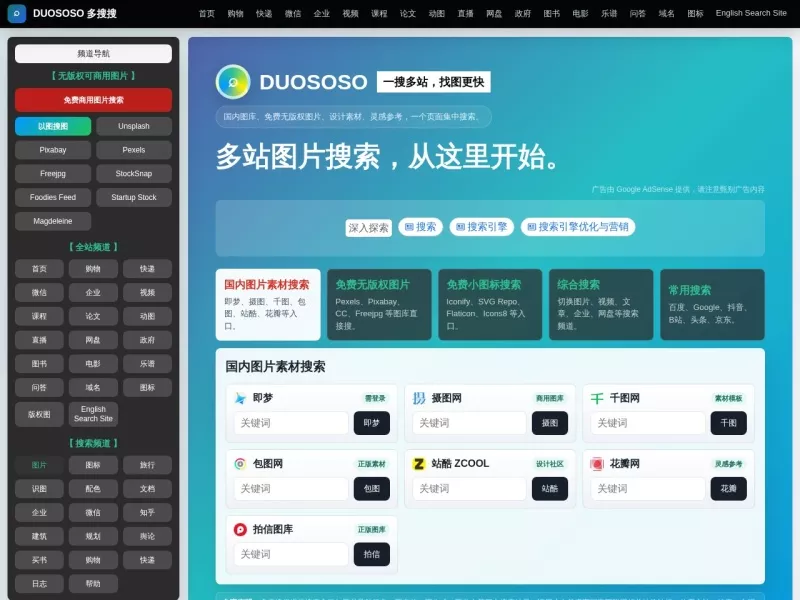The image size is (800, 600).
Task: Click the 千图网 site icon
Action: 597,398
